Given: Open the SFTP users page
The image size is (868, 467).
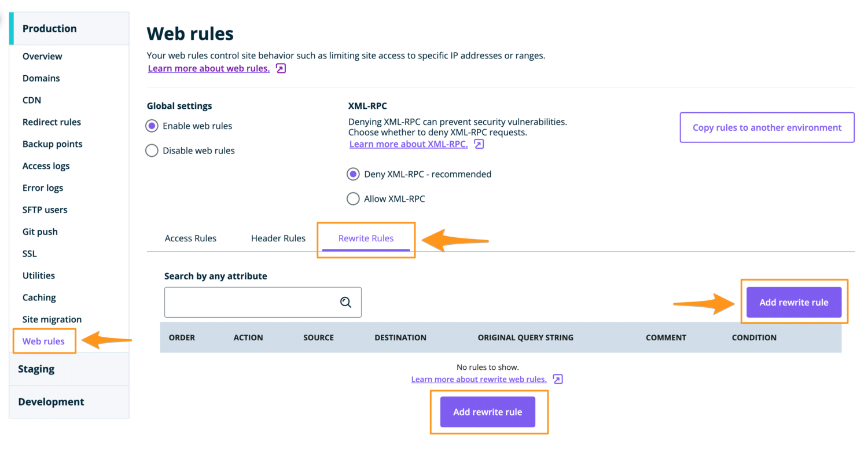Looking at the screenshot, I should tap(45, 209).
